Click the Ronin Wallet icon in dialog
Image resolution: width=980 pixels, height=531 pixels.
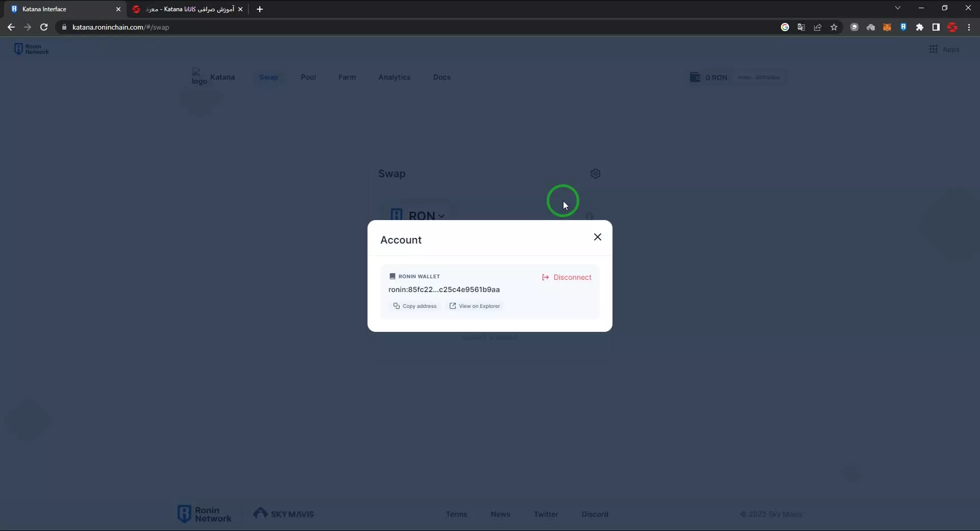pos(393,276)
